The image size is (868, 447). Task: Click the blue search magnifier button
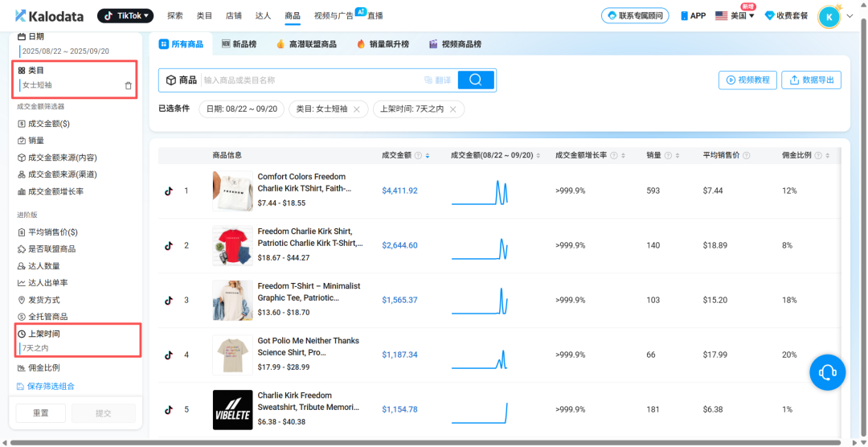[476, 80]
